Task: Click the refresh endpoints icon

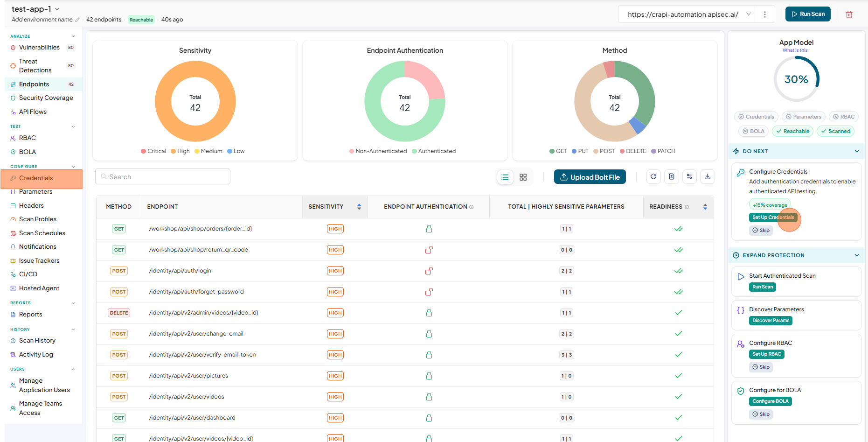Action: pos(653,177)
